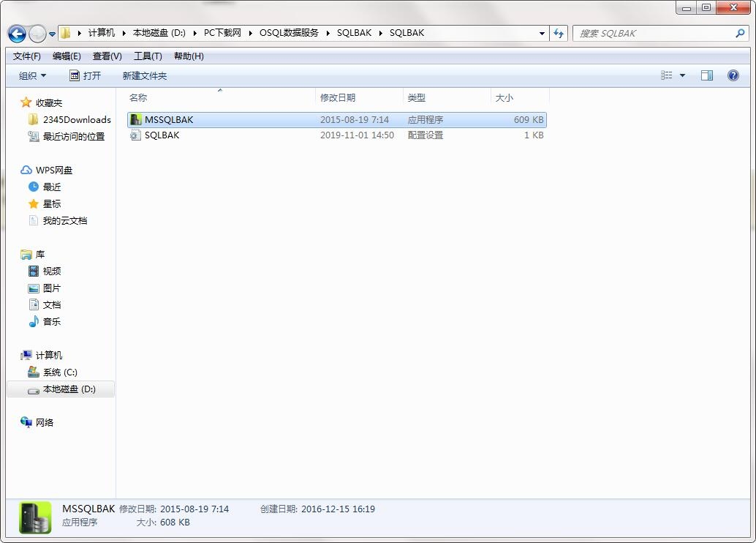Click the MSSQLBAK file name
This screenshot has width=756, height=543.
click(169, 120)
